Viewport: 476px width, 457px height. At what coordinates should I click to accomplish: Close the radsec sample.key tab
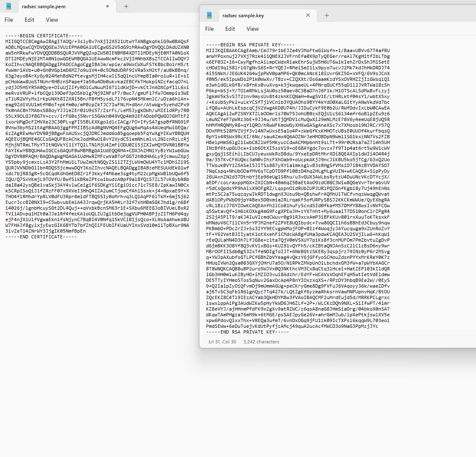(x=308, y=15)
